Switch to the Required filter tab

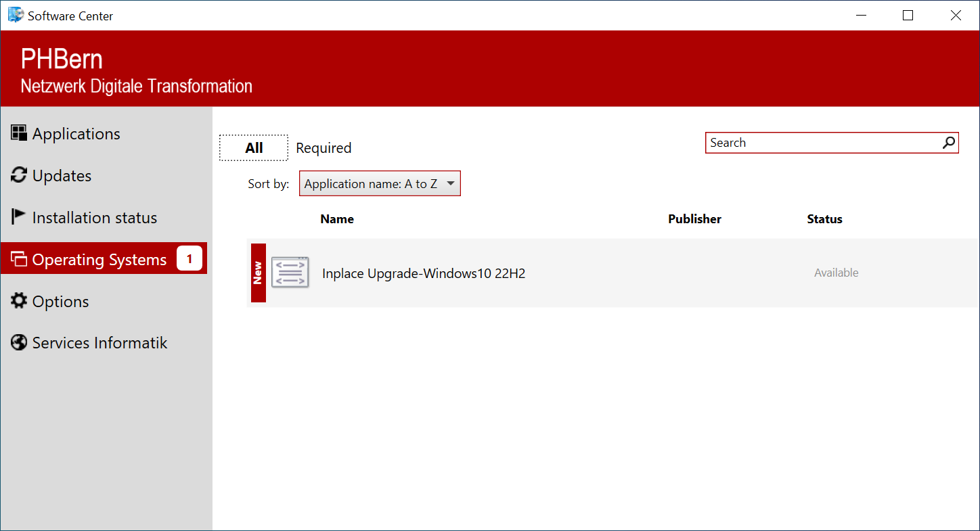tap(324, 147)
